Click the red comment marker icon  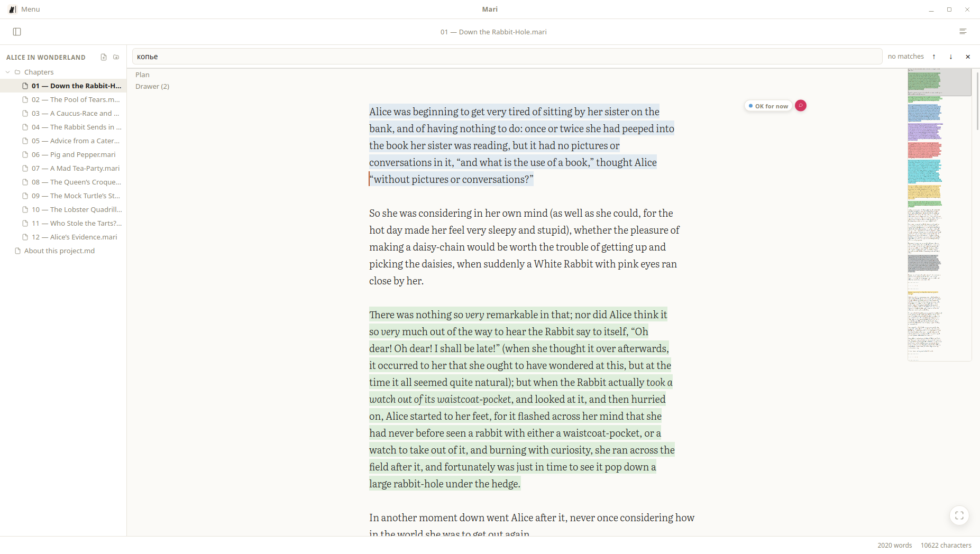point(801,106)
